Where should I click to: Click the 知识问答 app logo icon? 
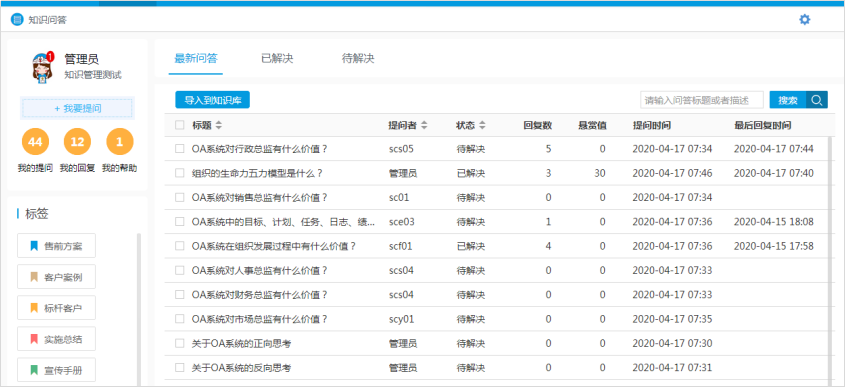[x=17, y=21]
